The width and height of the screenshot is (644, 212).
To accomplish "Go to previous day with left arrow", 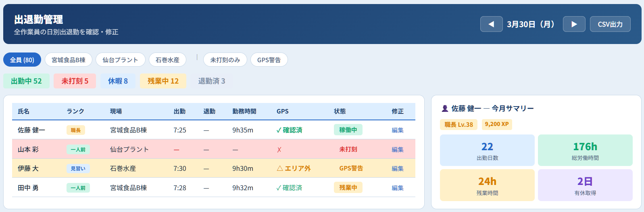I will coord(491,24).
